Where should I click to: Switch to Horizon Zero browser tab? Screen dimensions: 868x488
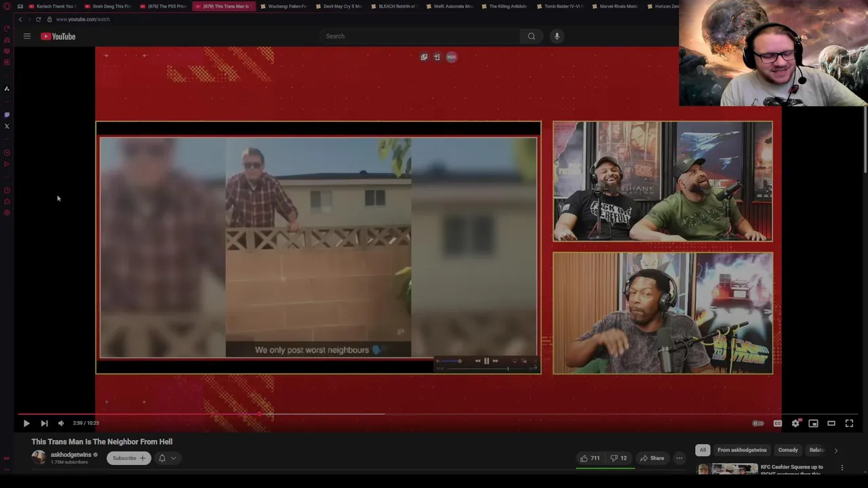pyautogui.click(x=663, y=6)
